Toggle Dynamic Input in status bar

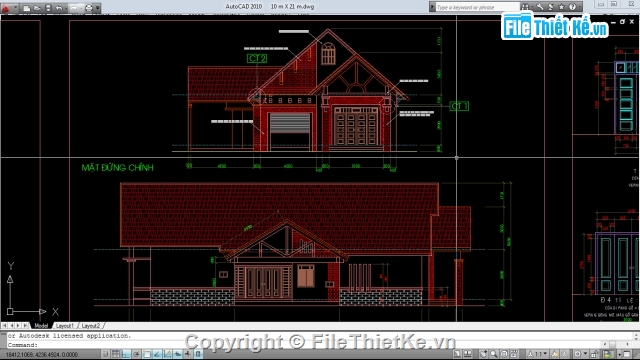point(178,354)
